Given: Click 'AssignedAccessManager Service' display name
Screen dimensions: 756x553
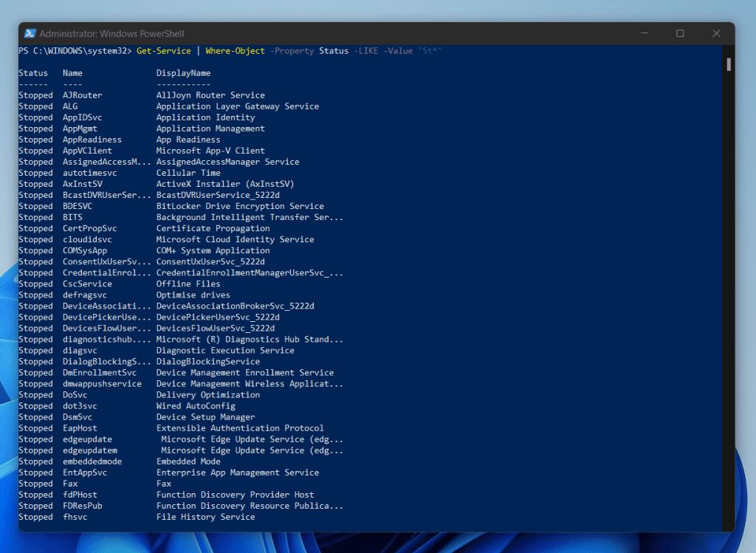Looking at the screenshot, I should tap(227, 162).
